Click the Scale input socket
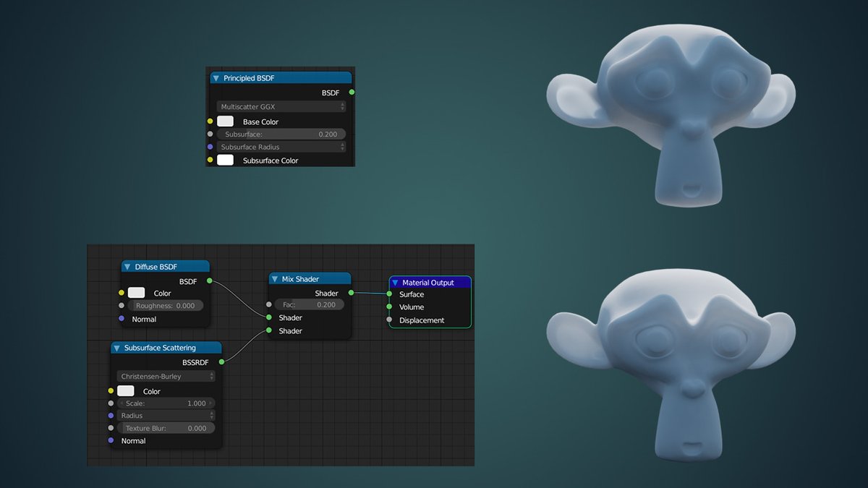Screen dimensions: 868x488 111,403
